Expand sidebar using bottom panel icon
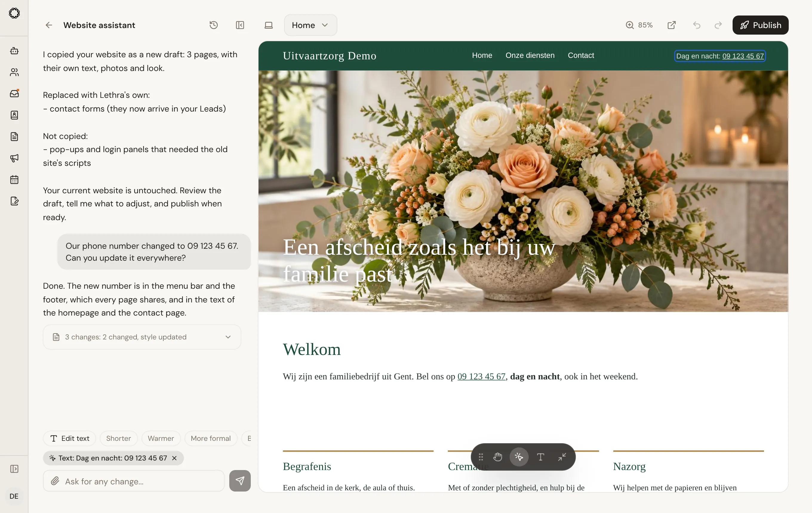812x513 pixels. coord(14,469)
